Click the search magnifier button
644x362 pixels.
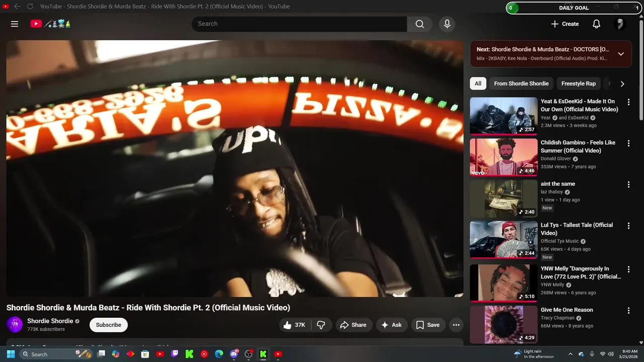(420, 24)
